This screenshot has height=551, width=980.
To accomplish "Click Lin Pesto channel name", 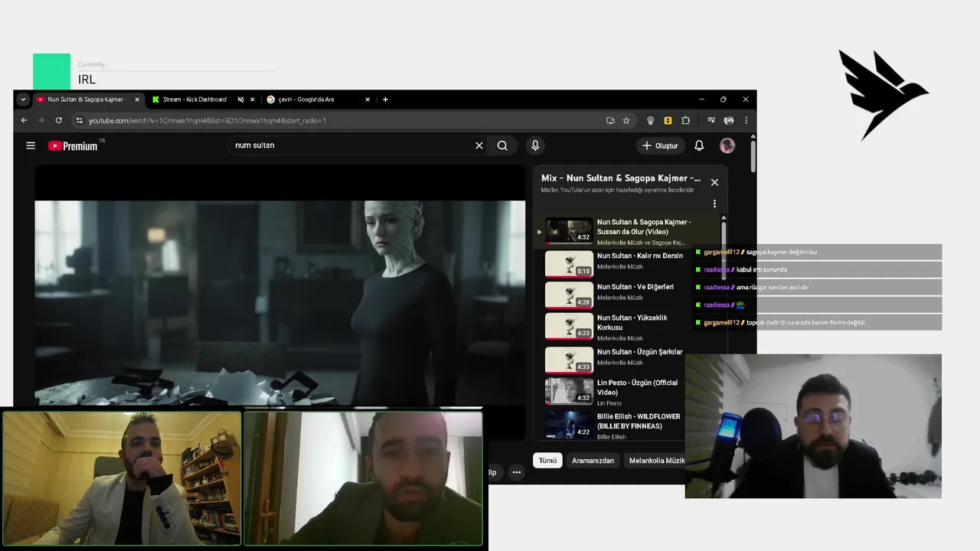I will pos(609,403).
